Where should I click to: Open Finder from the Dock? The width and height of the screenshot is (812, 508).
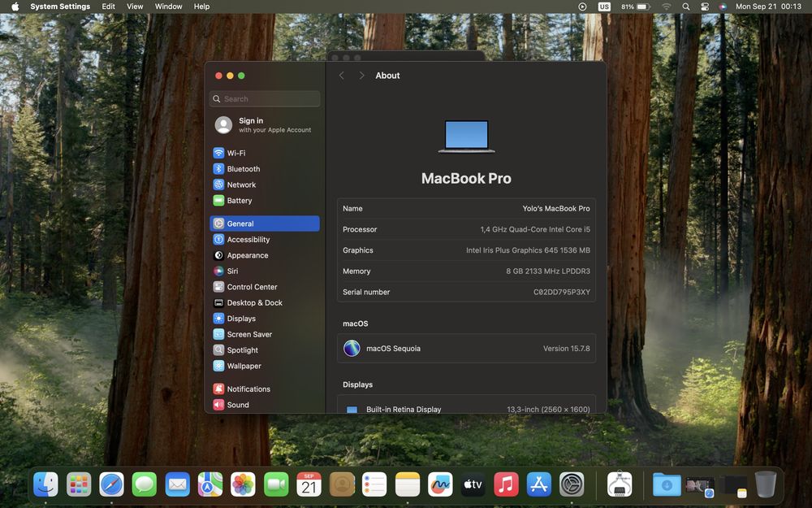click(x=45, y=485)
